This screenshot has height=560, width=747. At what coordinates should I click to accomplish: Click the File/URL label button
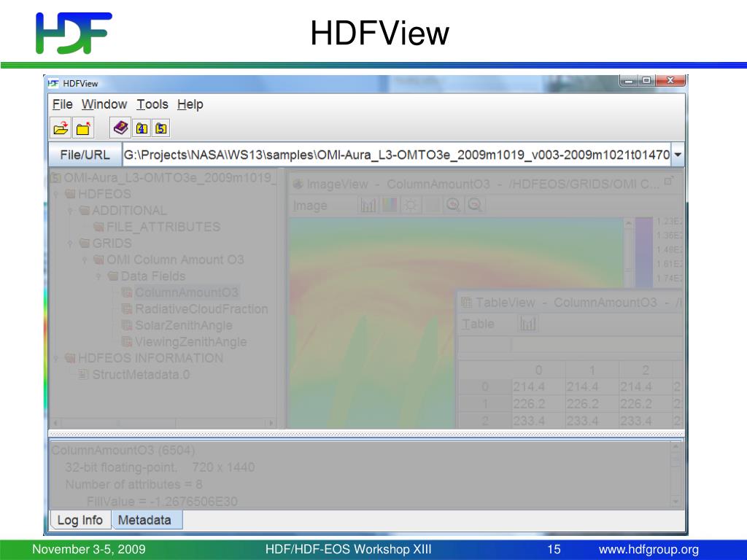click(85, 155)
